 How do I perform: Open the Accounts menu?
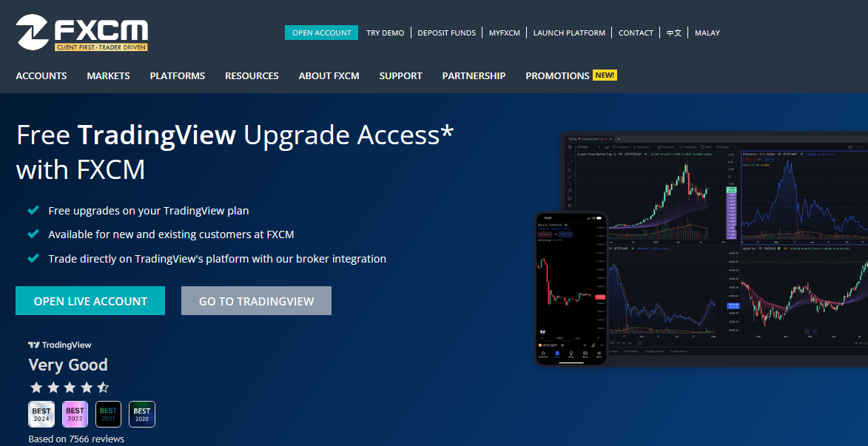coord(41,75)
